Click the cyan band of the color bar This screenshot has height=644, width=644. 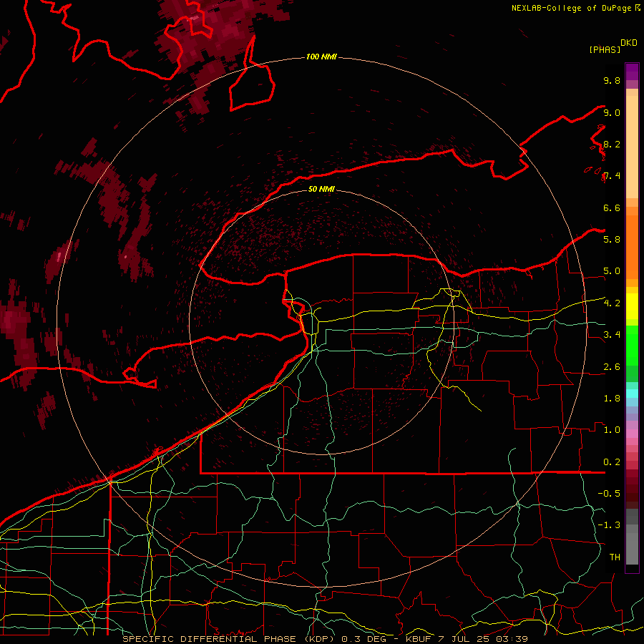tap(632, 394)
